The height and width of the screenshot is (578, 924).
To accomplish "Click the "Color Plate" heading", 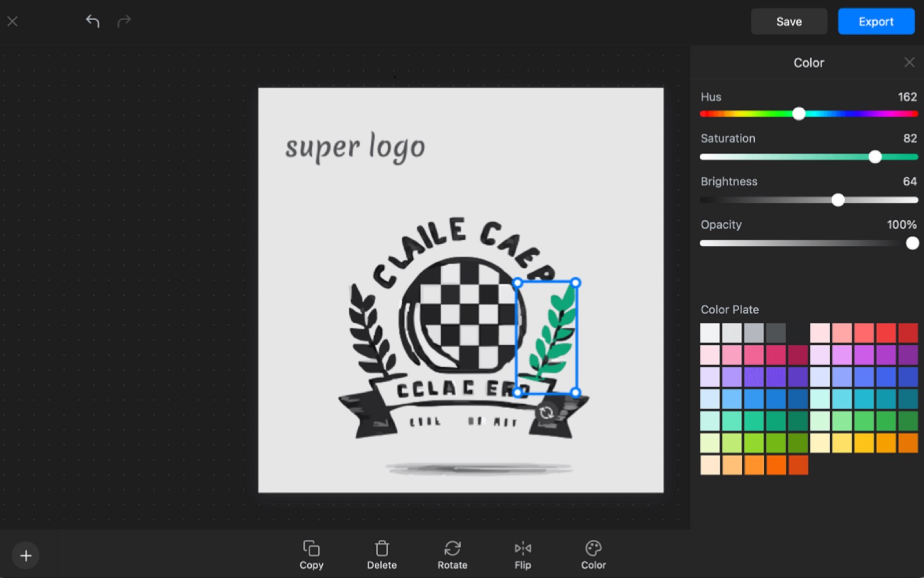I will coord(729,309).
